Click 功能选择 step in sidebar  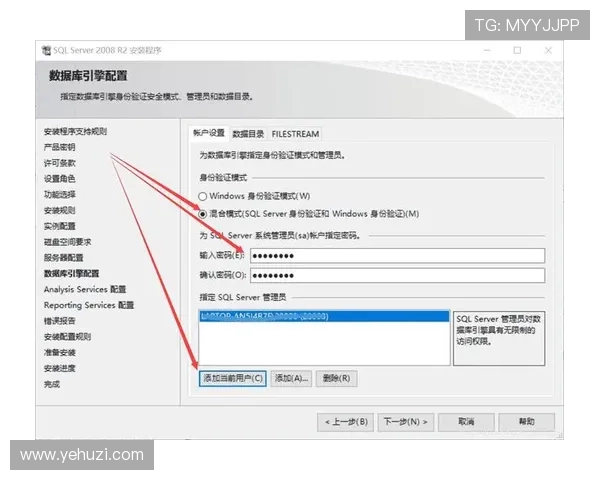click(x=60, y=195)
